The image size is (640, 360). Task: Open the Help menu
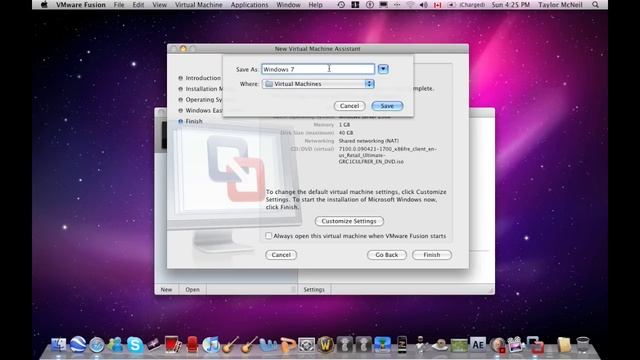(x=316, y=5)
